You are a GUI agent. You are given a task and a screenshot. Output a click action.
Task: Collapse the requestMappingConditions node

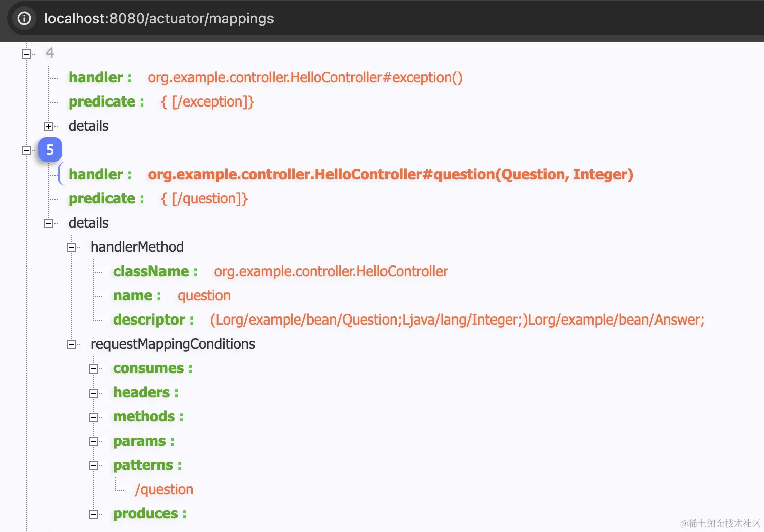[71, 344]
